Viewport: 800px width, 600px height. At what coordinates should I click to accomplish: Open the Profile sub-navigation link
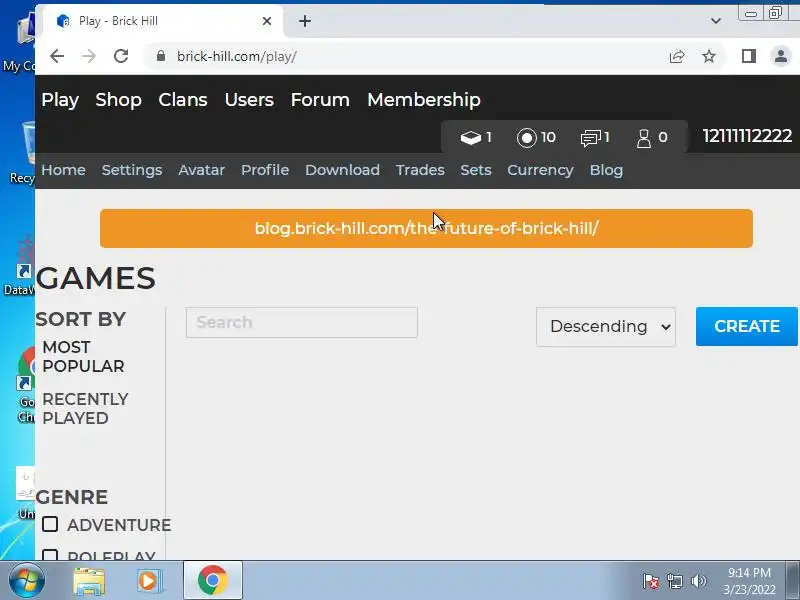click(x=265, y=170)
